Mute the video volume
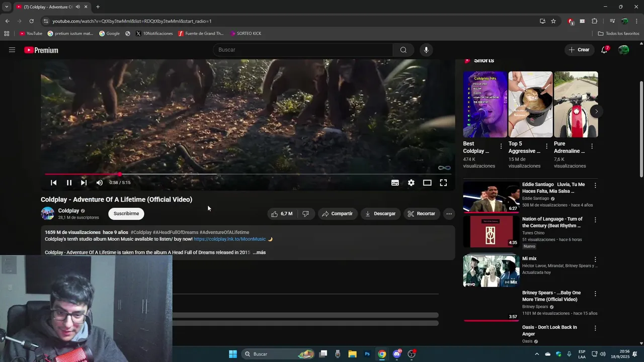The width and height of the screenshot is (644, 362). tap(99, 183)
